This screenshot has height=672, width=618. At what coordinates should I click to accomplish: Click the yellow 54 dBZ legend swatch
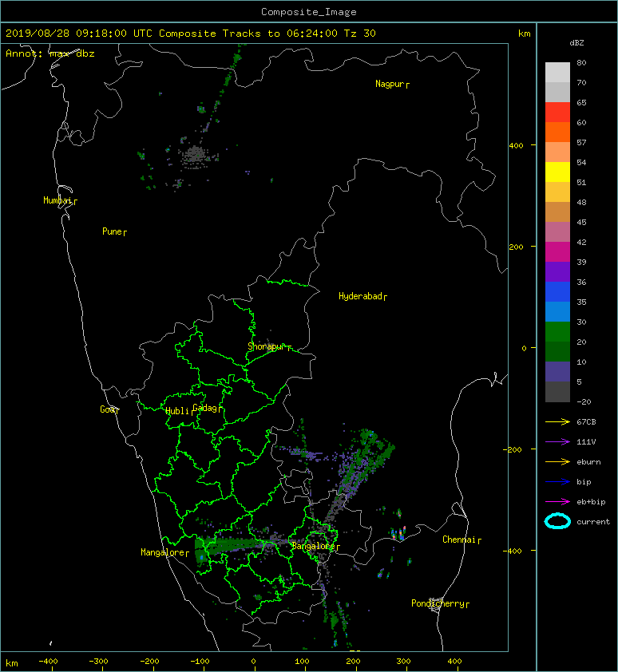(557, 172)
